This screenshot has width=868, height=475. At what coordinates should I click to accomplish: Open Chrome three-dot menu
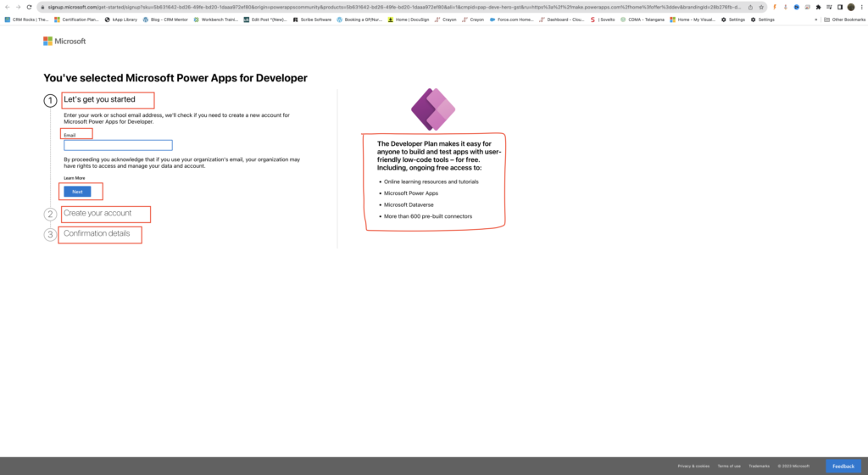pyautogui.click(x=862, y=7)
